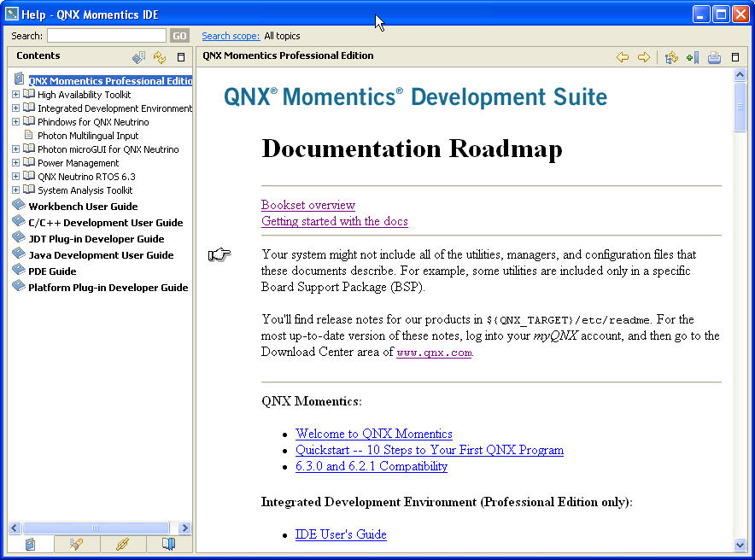Viewport: 755px width, 560px height.
Task: Maximize the document content pane
Action: click(735, 57)
